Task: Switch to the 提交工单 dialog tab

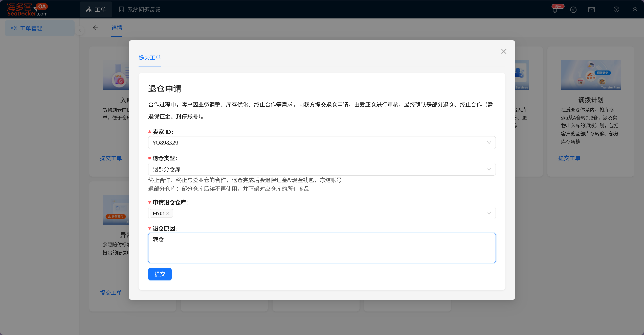Action: point(149,58)
